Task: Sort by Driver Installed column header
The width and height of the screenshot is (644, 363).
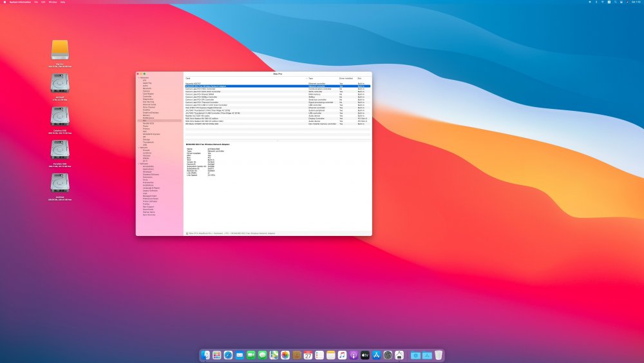Action: coord(346,78)
